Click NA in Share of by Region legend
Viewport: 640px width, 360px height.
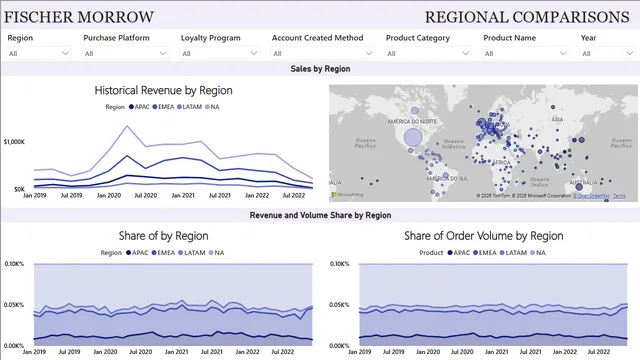point(216,253)
